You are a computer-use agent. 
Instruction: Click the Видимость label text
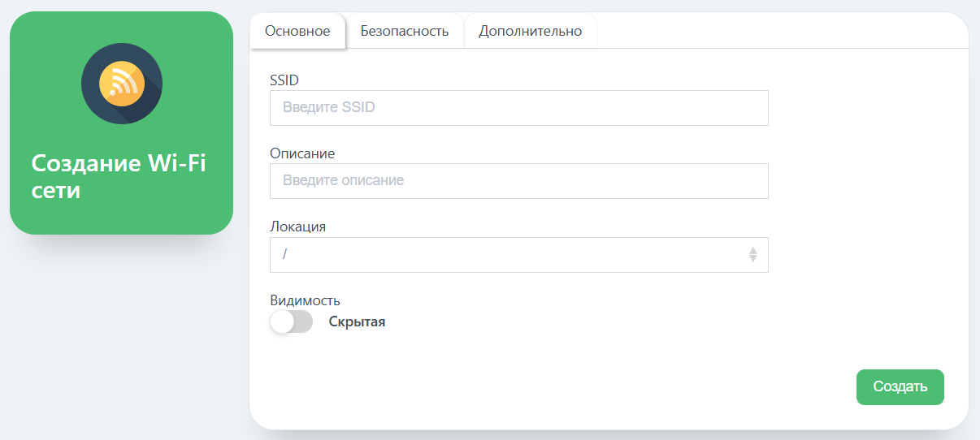pos(305,300)
